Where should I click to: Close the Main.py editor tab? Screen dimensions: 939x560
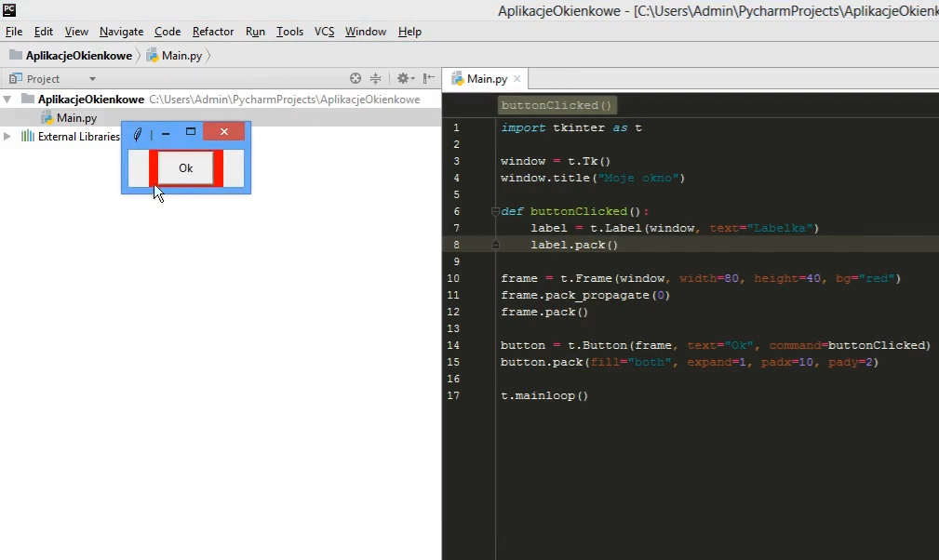tap(517, 79)
